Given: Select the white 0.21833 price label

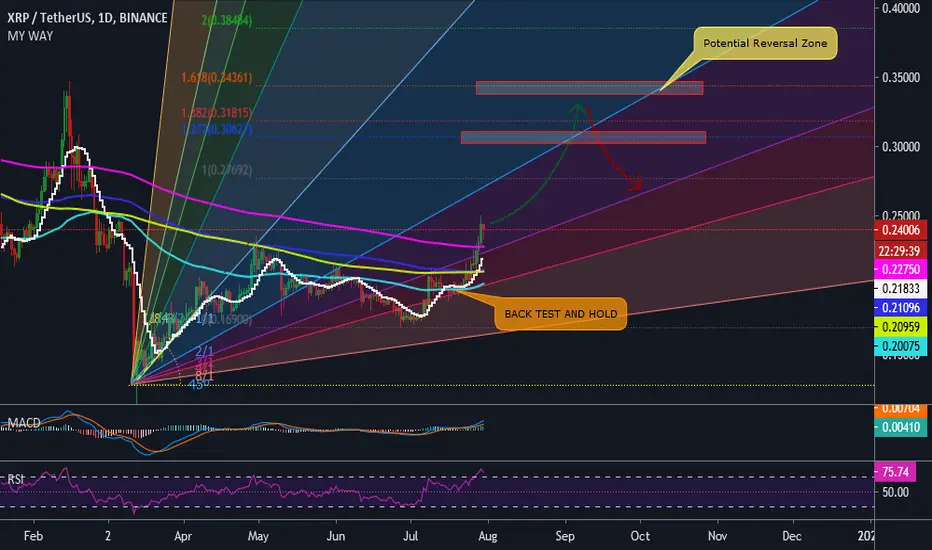Looking at the screenshot, I should 900,288.
